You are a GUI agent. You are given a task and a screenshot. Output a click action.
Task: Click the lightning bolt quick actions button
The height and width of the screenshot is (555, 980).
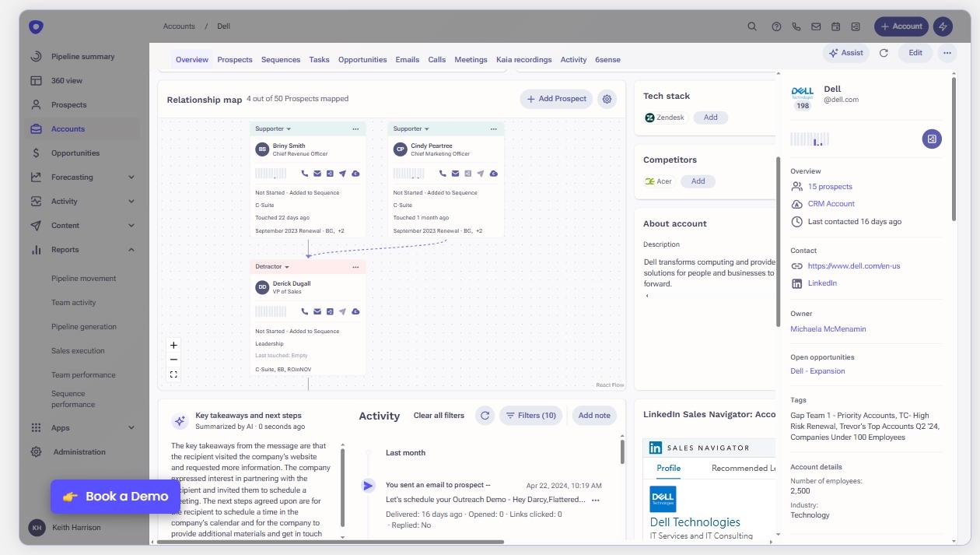[943, 26]
